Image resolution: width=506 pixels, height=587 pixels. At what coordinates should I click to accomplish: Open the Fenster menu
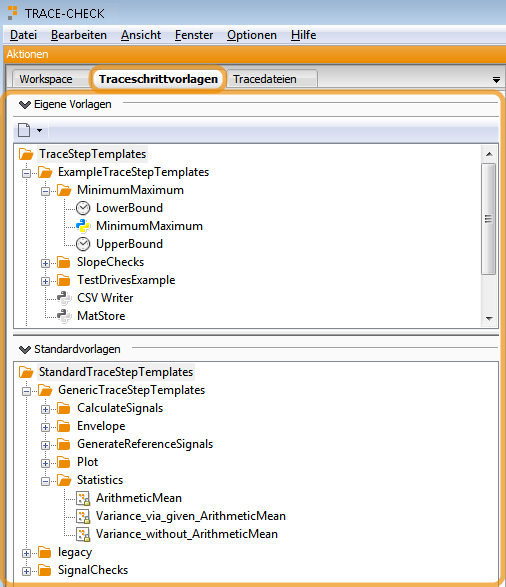pyautogui.click(x=194, y=35)
